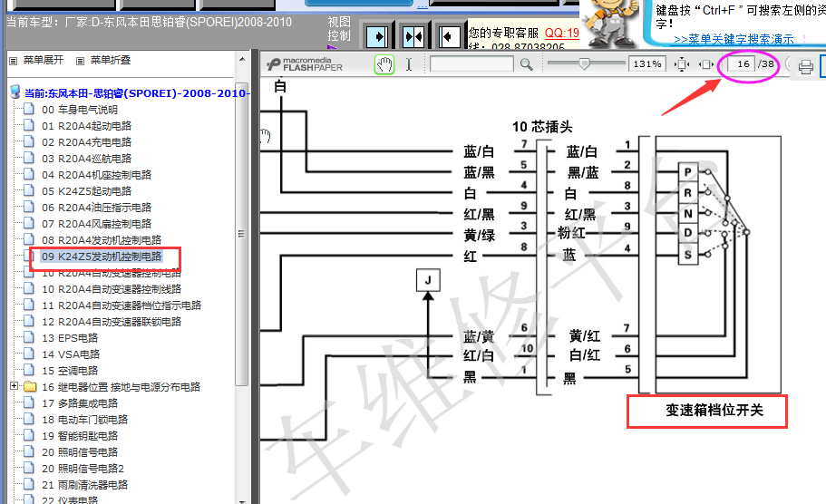Viewport: 826px width, 504px height.
Task: Click folder icon of 16 继电器位置 item
Action: point(30,386)
